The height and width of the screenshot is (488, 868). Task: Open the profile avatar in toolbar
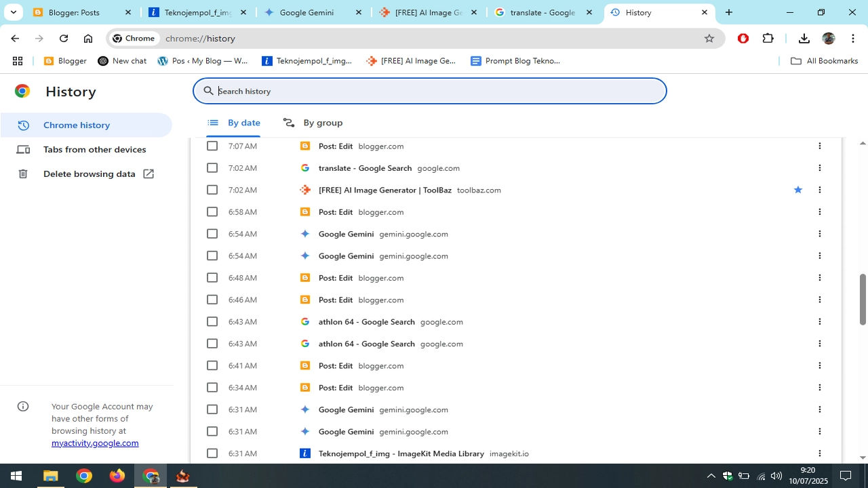(x=829, y=39)
